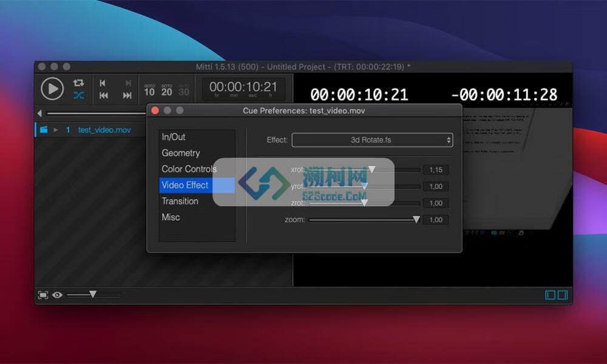Click the elapsed time 00:00:10:21 readout
Viewport: 607px width, 364px height.
click(359, 95)
